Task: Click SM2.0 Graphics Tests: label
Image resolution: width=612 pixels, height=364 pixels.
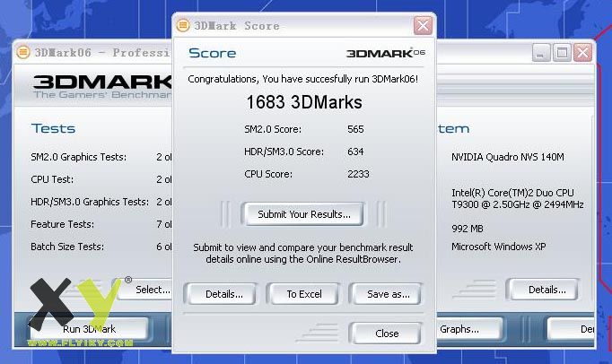Action: click(78, 157)
